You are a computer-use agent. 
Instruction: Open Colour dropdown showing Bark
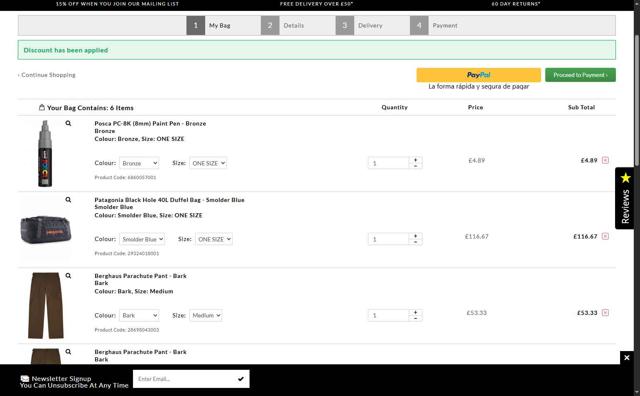[139, 315]
